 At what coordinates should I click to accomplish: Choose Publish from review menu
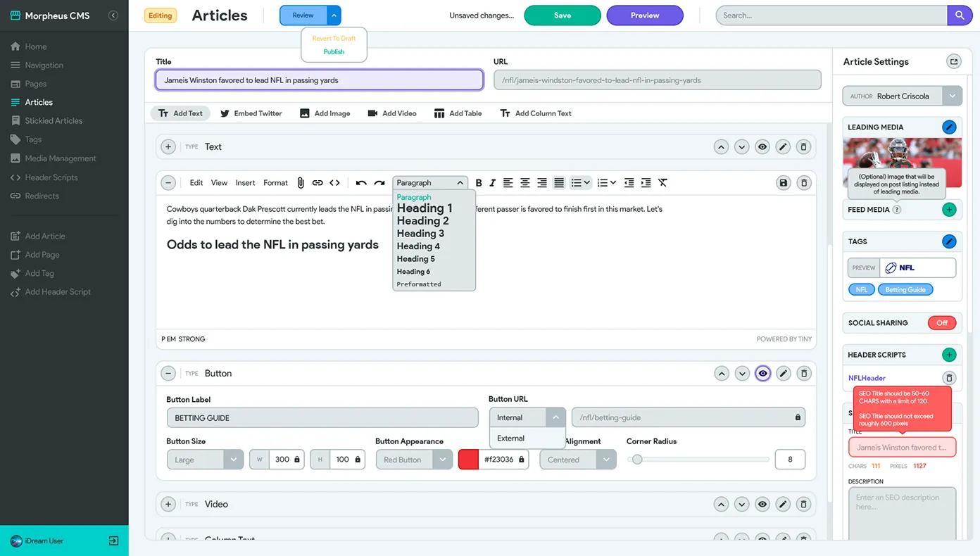pyautogui.click(x=334, y=52)
